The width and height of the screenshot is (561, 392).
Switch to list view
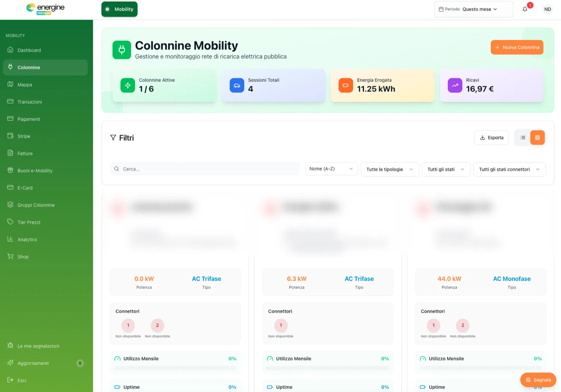click(523, 138)
